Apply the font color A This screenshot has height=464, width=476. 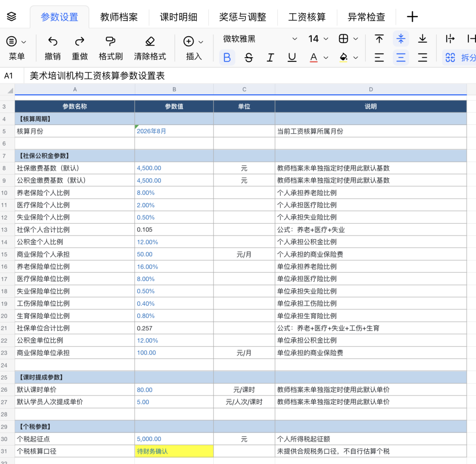314,57
